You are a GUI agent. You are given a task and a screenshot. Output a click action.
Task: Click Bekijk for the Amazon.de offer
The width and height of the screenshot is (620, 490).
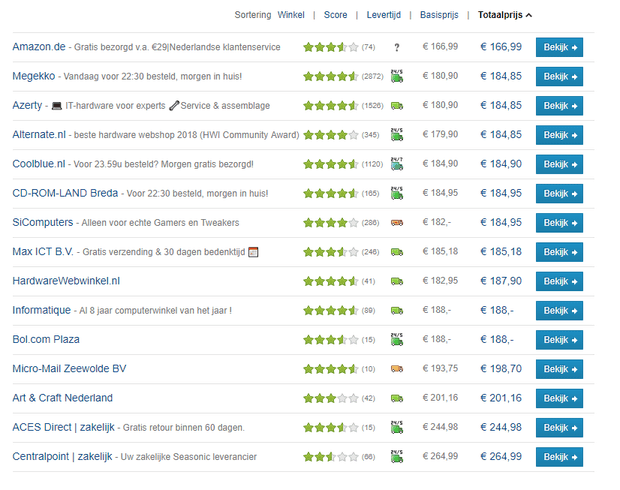pos(559,47)
